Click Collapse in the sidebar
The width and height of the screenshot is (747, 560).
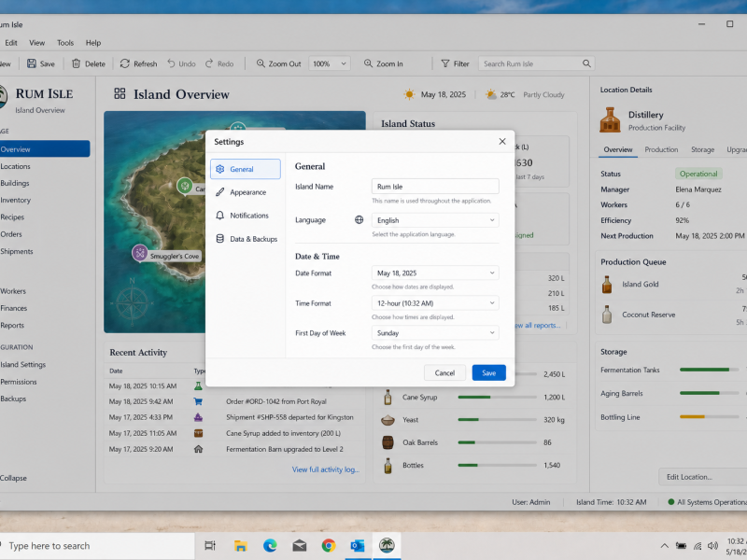click(13, 478)
